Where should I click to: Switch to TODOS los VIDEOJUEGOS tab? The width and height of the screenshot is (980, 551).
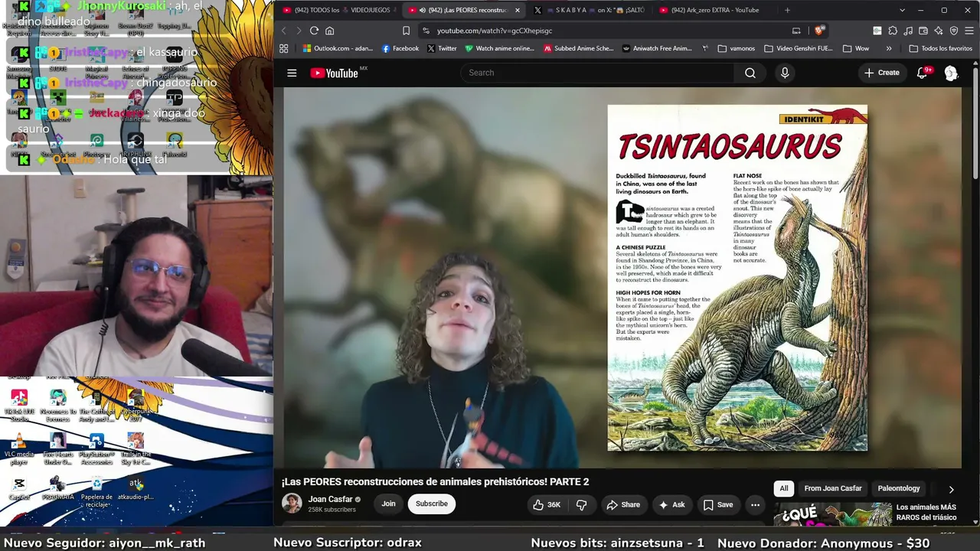[x=337, y=10]
